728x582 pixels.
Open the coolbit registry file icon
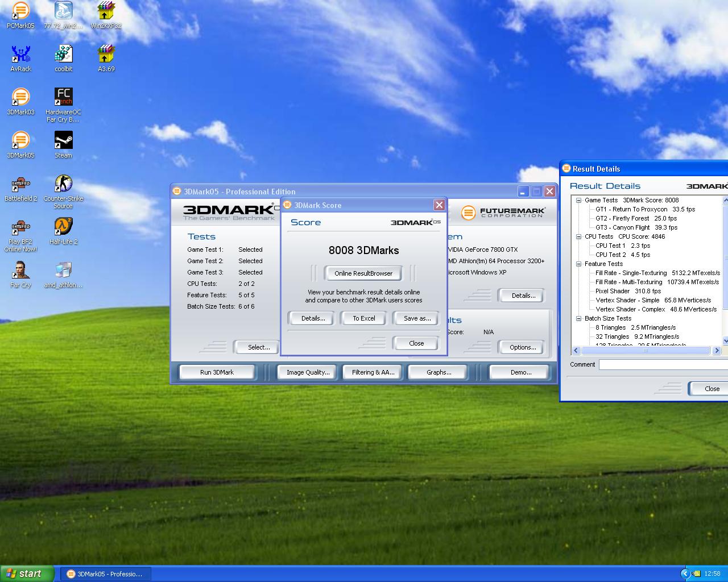click(63, 59)
